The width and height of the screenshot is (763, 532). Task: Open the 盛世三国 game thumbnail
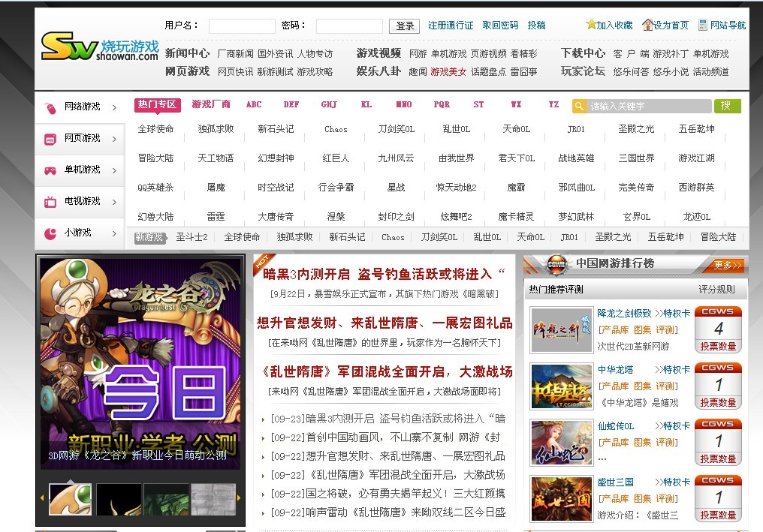562,499
